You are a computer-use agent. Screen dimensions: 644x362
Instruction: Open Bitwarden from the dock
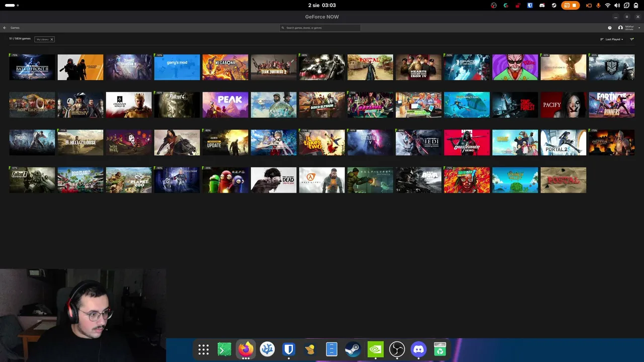[x=288, y=349]
